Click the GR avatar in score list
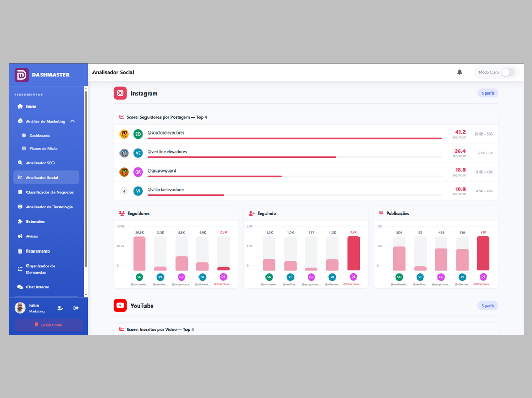Viewport: 532px width, 398px height. pyautogui.click(x=138, y=172)
